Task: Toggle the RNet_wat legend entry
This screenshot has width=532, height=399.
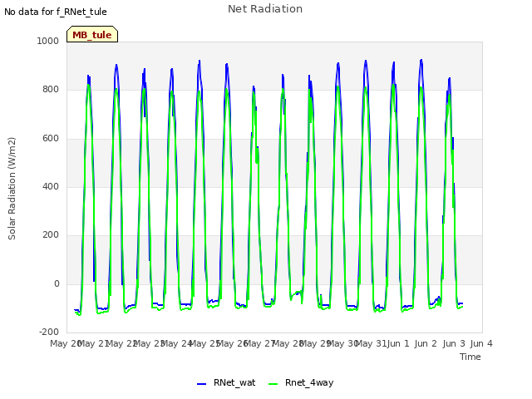Action: [x=226, y=382]
